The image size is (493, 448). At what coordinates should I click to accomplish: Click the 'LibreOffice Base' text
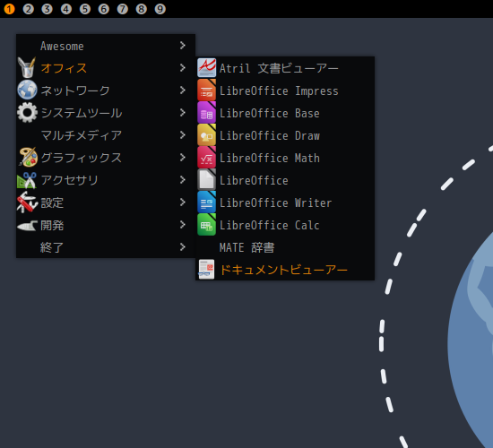coord(270,113)
